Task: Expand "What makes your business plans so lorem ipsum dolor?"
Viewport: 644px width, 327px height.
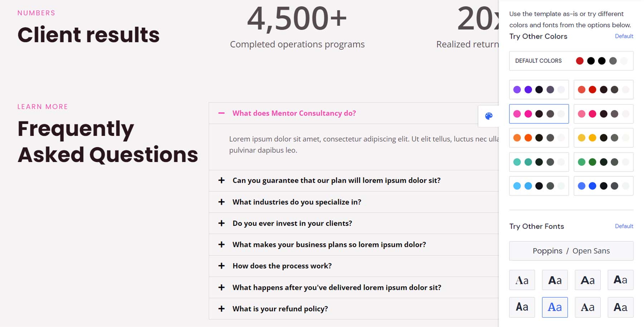Action: (x=329, y=245)
